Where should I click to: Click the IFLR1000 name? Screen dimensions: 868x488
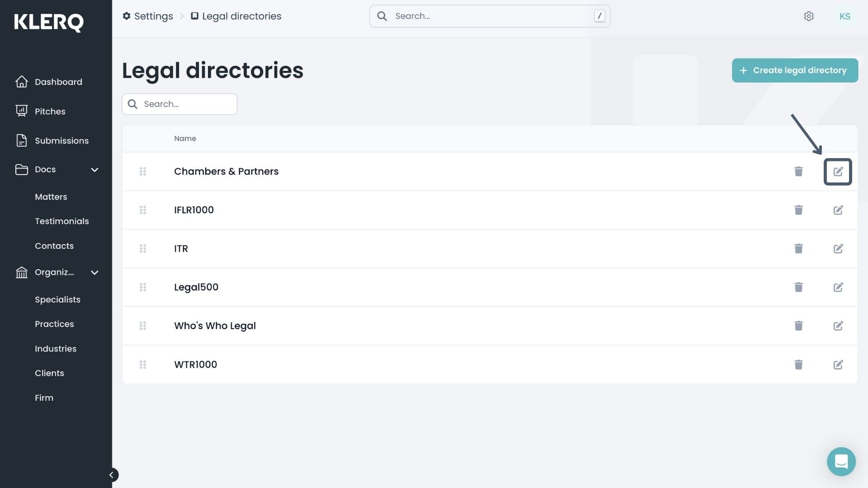pos(194,210)
